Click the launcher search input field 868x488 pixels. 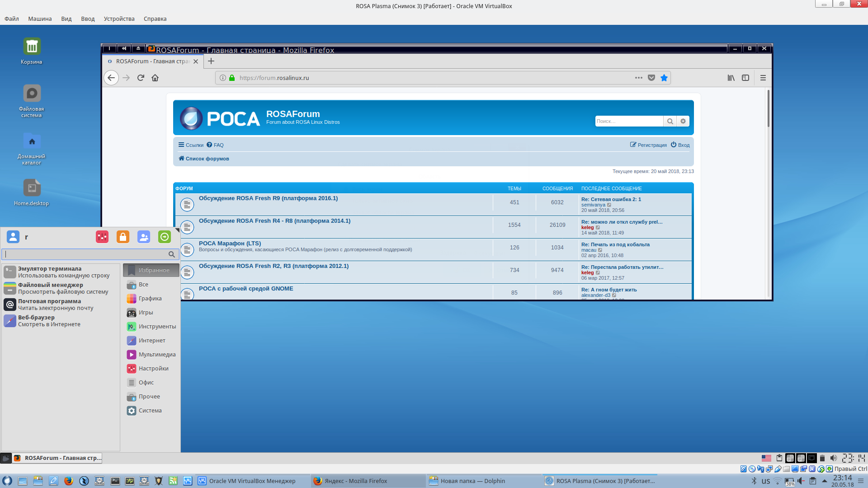(x=86, y=254)
